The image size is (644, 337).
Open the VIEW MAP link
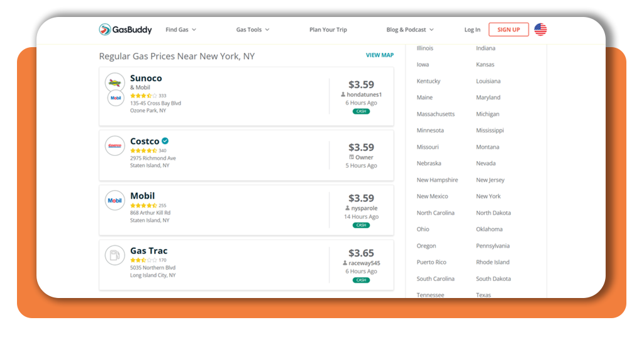pos(380,55)
